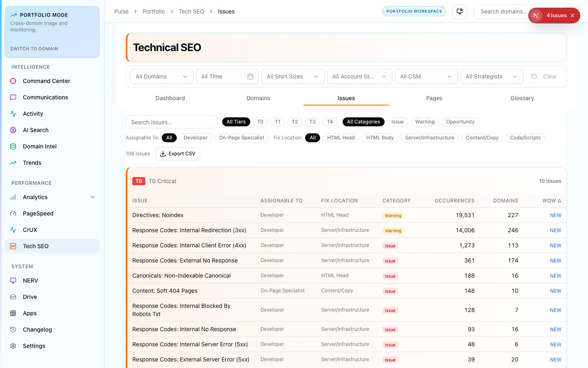
Task: Switch to the Pages tab
Action: pos(434,98)
